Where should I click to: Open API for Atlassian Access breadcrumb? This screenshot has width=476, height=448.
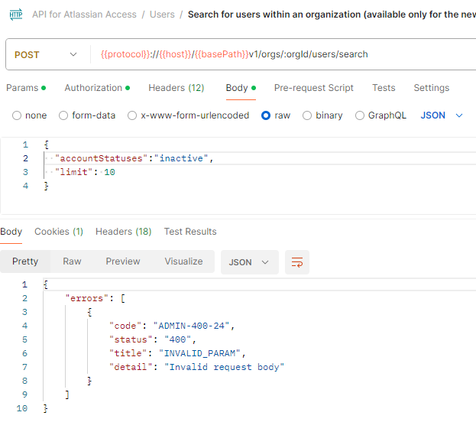84,15
